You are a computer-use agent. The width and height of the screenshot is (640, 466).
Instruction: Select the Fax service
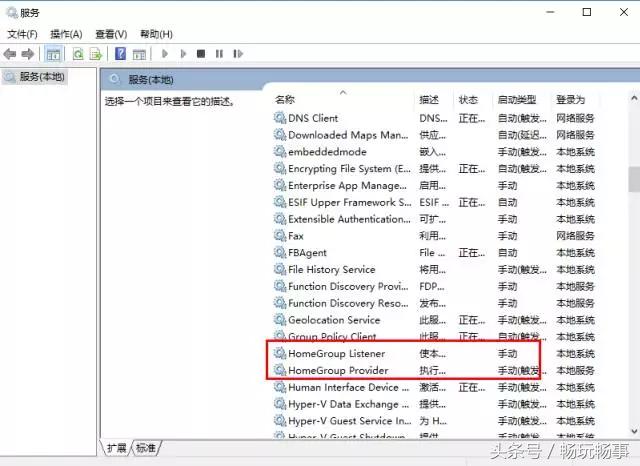433,236
